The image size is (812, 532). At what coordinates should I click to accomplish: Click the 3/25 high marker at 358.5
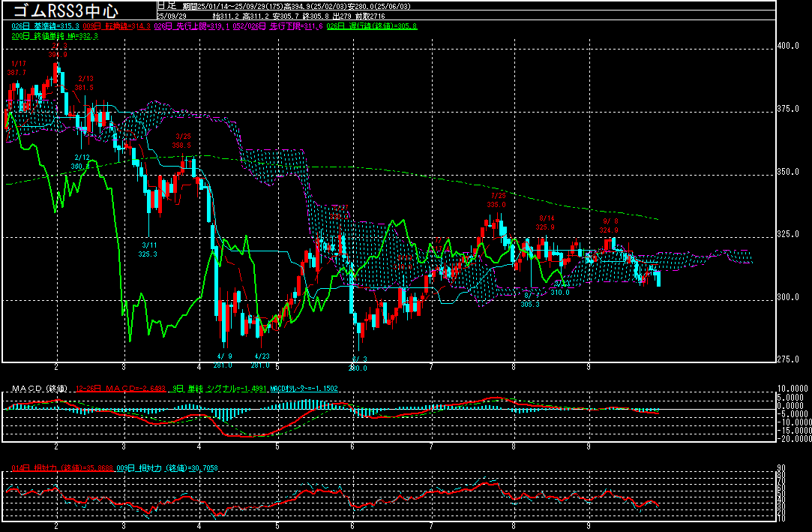coord(183,140)
